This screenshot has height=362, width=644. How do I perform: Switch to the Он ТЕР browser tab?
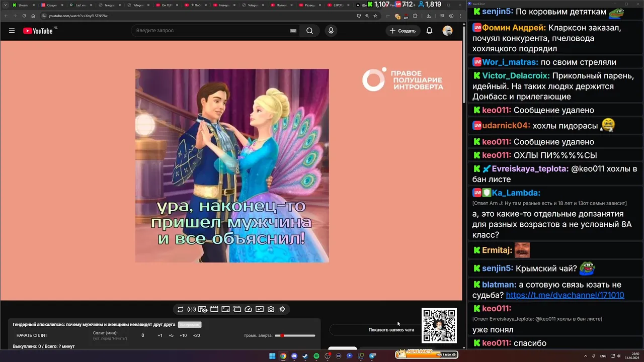pos(168,5)
